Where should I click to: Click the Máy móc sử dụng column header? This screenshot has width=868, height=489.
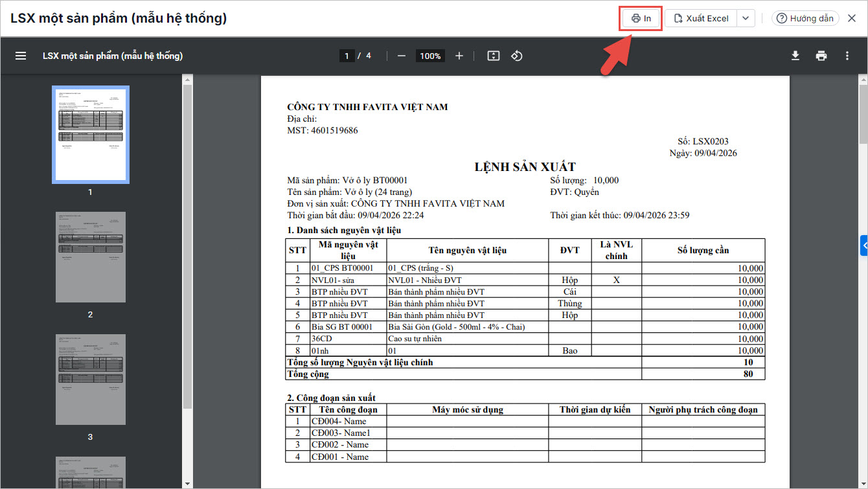(468, 409)
